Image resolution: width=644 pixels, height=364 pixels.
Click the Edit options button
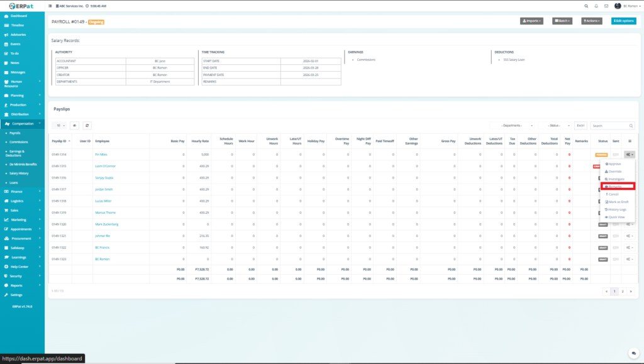tap(623, 21)
